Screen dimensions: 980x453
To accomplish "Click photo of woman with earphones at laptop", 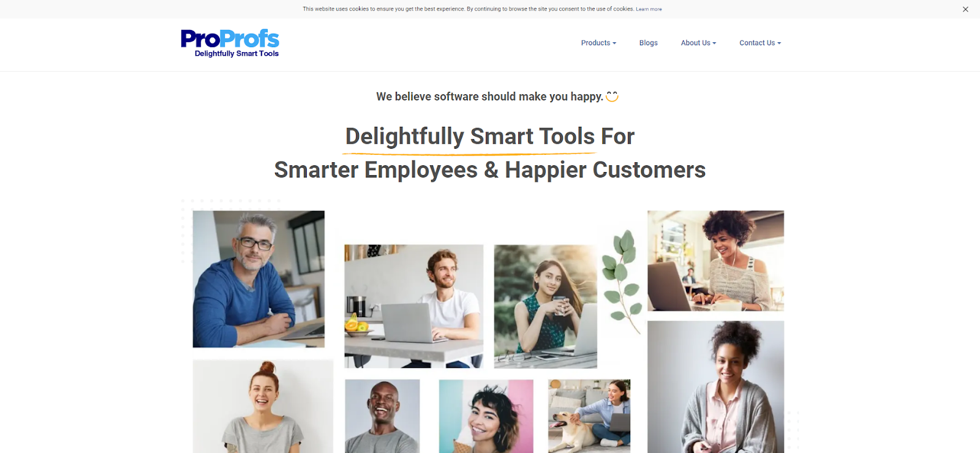I will pyautogui.click(x=715, y=261).
